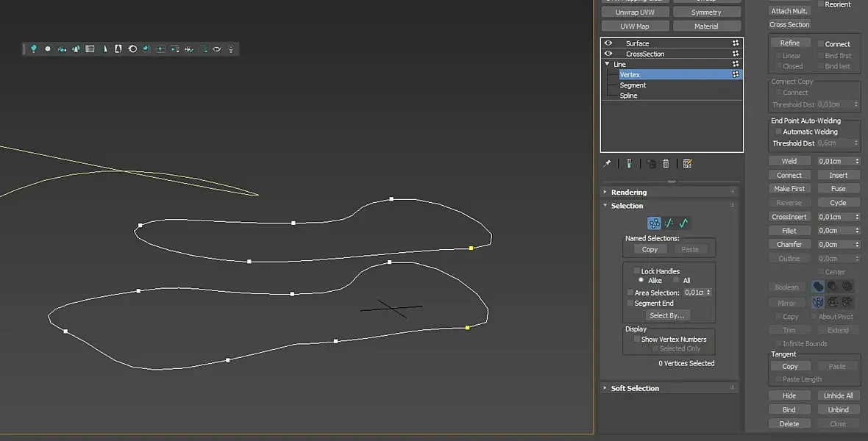Click the camera icon in floating toolbar
868x441 pixels.
[62, 49]
